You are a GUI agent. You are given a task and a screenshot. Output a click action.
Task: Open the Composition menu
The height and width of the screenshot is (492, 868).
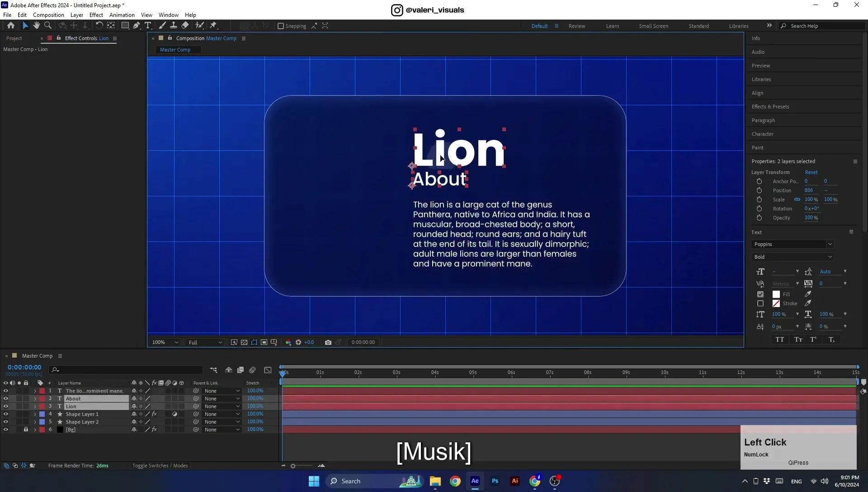tap(48, 15)
